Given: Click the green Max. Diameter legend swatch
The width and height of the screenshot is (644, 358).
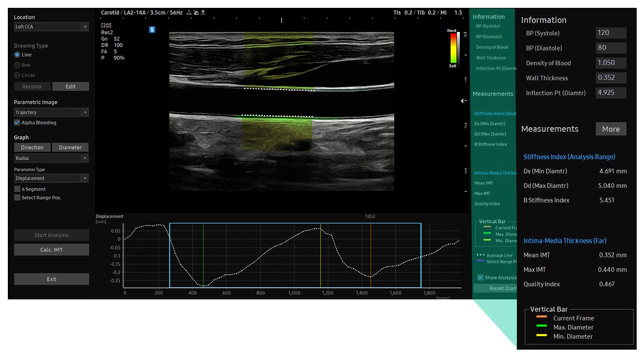Looking at the screenshot, I should pyautogui.click(x=541, y=327).
